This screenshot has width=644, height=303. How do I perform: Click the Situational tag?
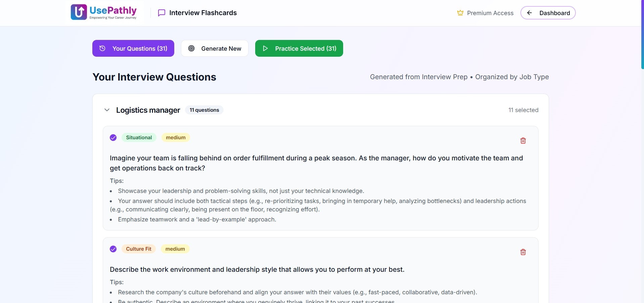point(139,138)
